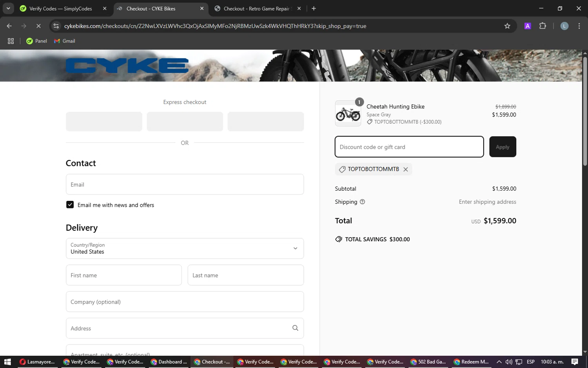
Task: Remove the TOPTOBOTTOMMTB discount code
Action: coord(406,169)
